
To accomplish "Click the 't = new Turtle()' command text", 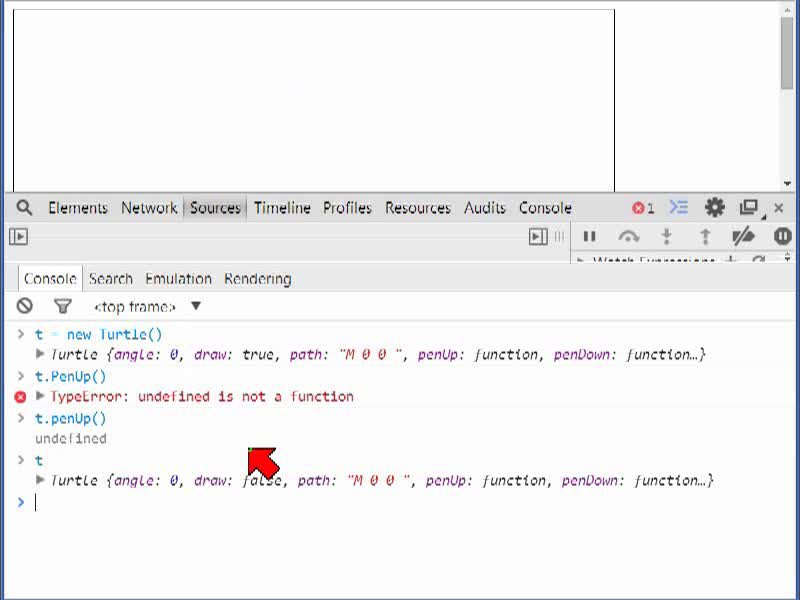I will point(98,334).
